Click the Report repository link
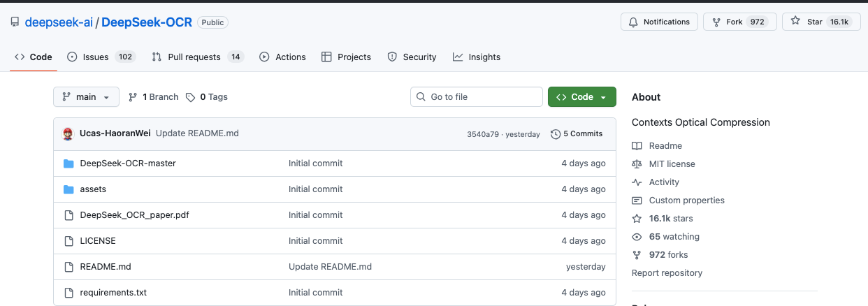The height and width of the screenshot is (306, 868). pos(667,273)
